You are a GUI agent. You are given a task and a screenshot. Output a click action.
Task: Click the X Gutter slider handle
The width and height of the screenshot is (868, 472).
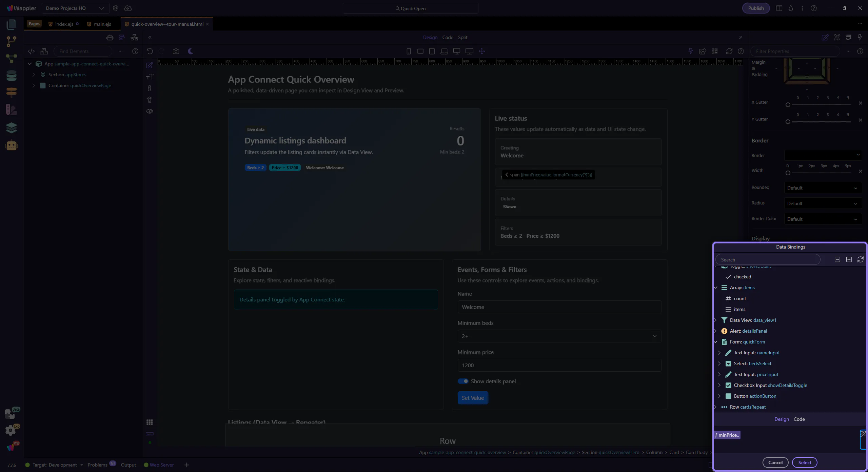tap(788, 105)
